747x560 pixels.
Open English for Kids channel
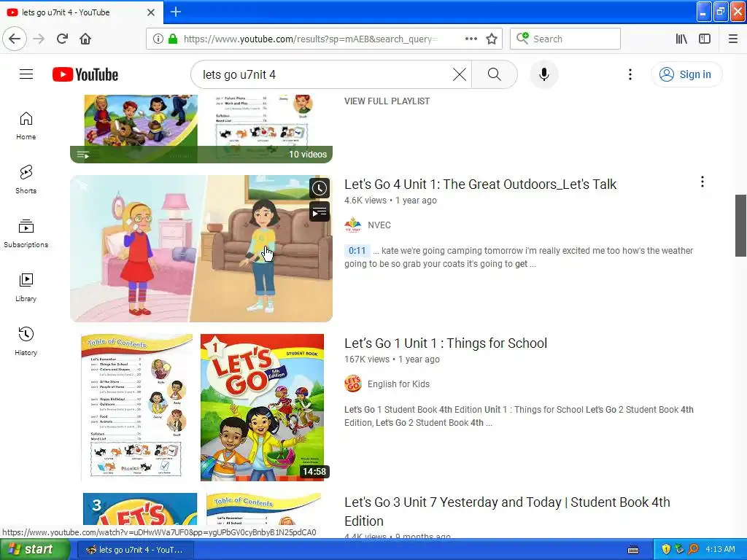point(398,384)
